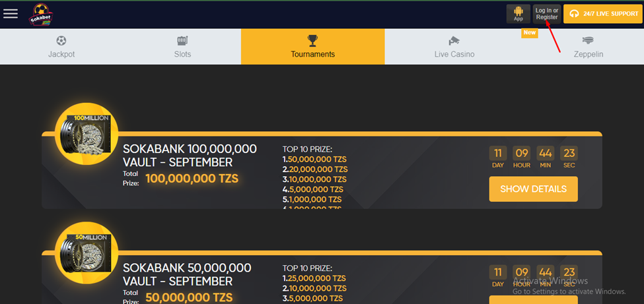Switch to the Slots tab
The image size is (644, 304).
[182, 47]
